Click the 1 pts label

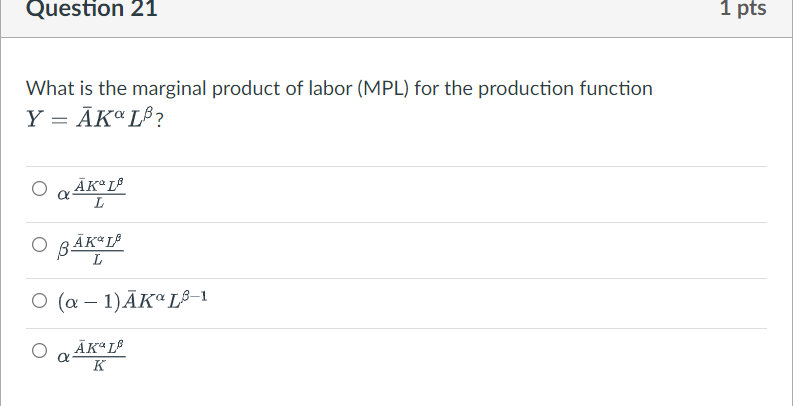click(x=742, y=9)
